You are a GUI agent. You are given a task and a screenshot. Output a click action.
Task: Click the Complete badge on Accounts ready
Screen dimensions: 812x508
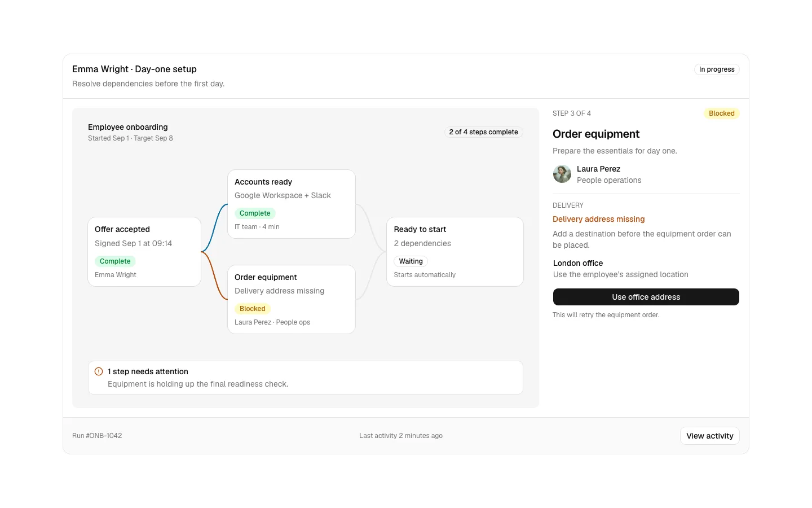[255, 213]
